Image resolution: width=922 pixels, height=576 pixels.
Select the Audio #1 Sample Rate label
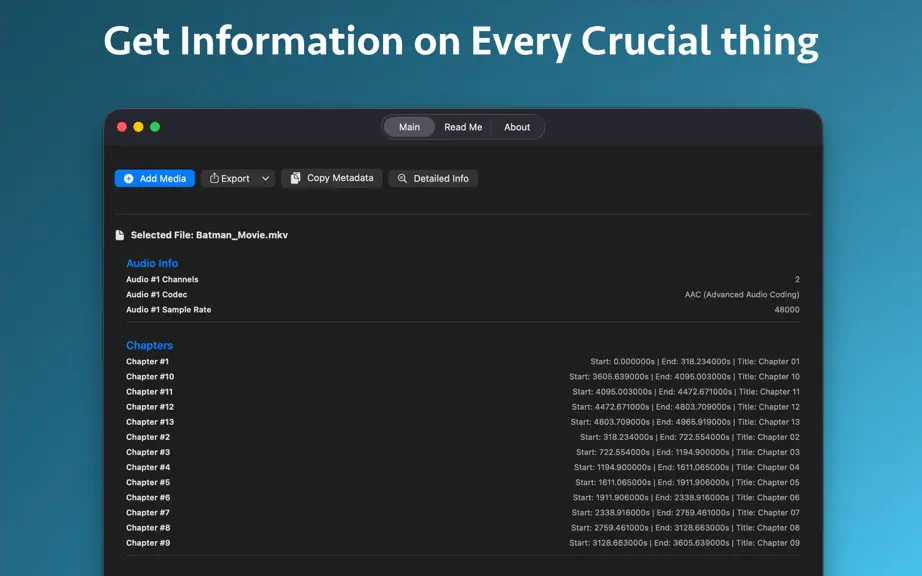pyautogui.click(x=168, y=310)
